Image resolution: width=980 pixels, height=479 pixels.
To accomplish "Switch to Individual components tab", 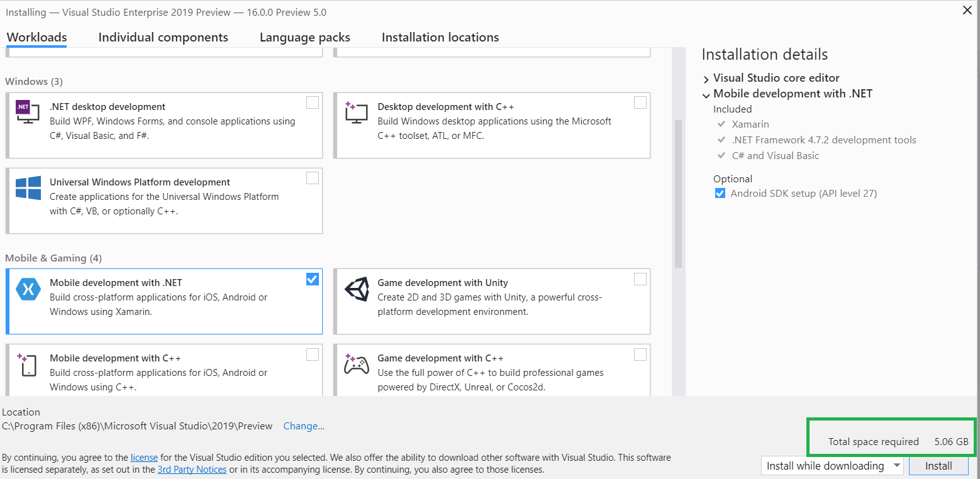I will (163, 38).
